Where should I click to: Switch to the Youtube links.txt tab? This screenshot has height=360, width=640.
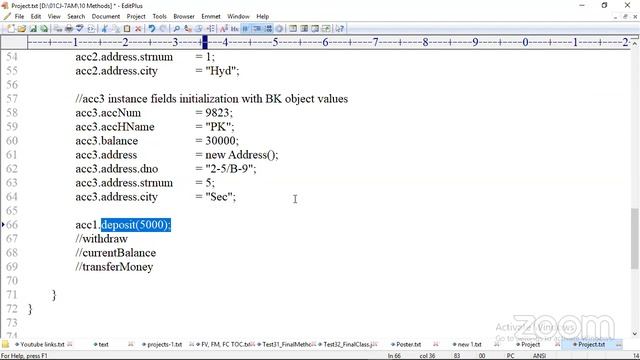pyautogui.click(x=42, y=344)
